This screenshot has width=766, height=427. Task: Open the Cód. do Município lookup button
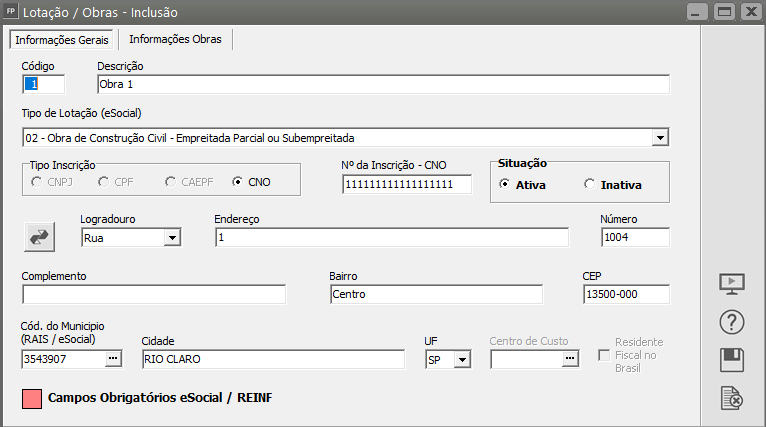click(x=113, y=358)
